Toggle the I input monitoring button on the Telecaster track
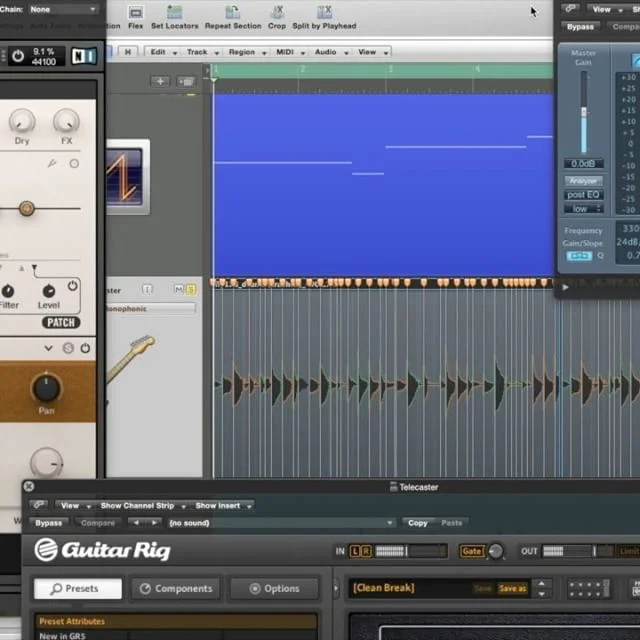Viewport: 640px width, 640px height. click(x=147, y=289)
